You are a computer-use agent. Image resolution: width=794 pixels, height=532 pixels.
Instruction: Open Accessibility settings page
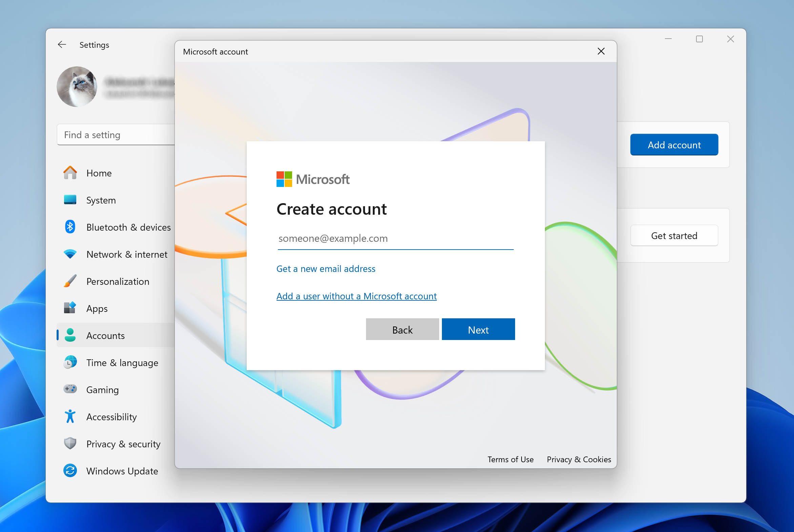(116, 417)
